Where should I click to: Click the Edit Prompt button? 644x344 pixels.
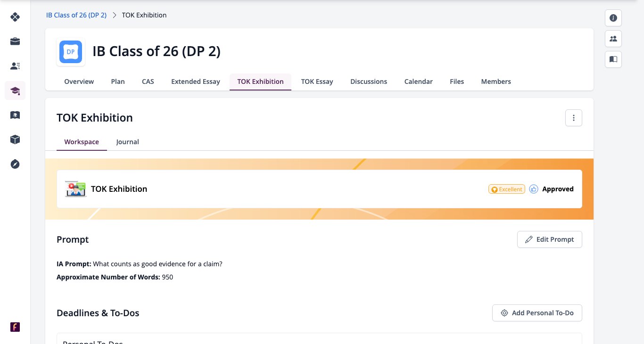pos(550,239)
